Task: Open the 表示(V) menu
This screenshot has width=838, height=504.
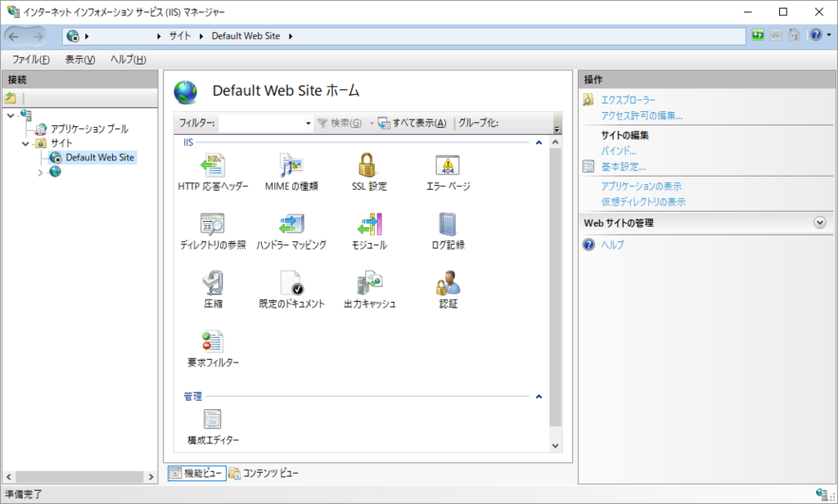Action: point(80,60)
